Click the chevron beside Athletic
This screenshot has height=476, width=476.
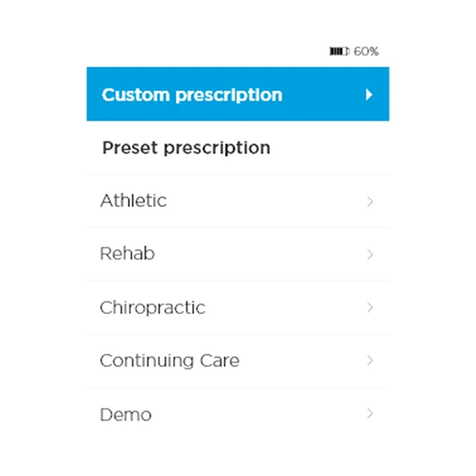(x=370, y=202)
